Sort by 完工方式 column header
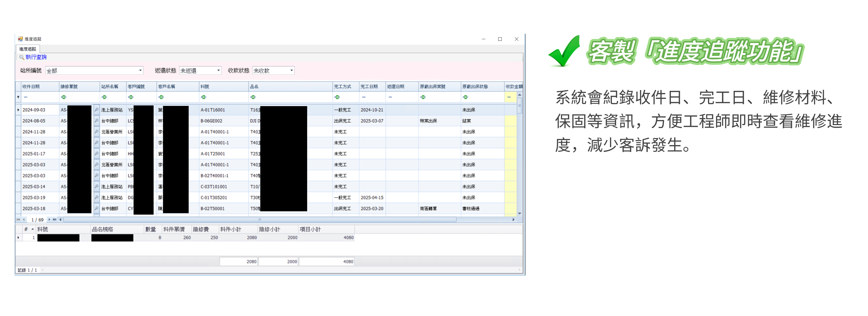This screenshot has width=868, height=316. click(x=346, y=87)
